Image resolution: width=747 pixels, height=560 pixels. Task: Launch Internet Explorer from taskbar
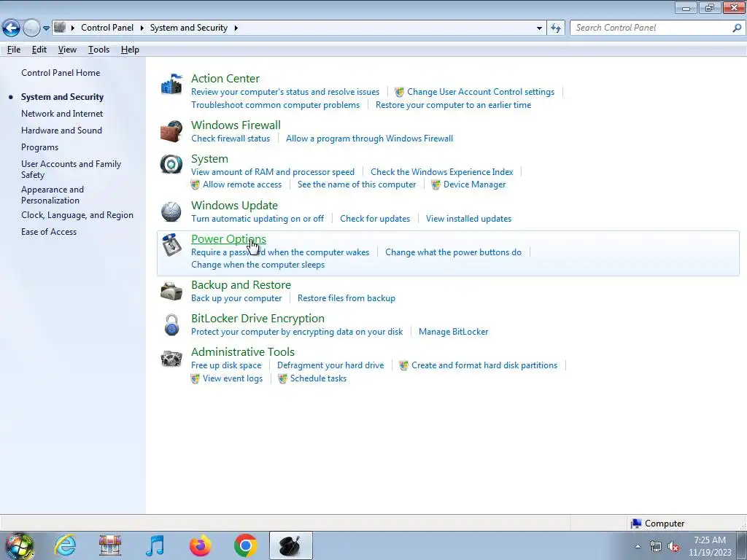coord(65,545)
